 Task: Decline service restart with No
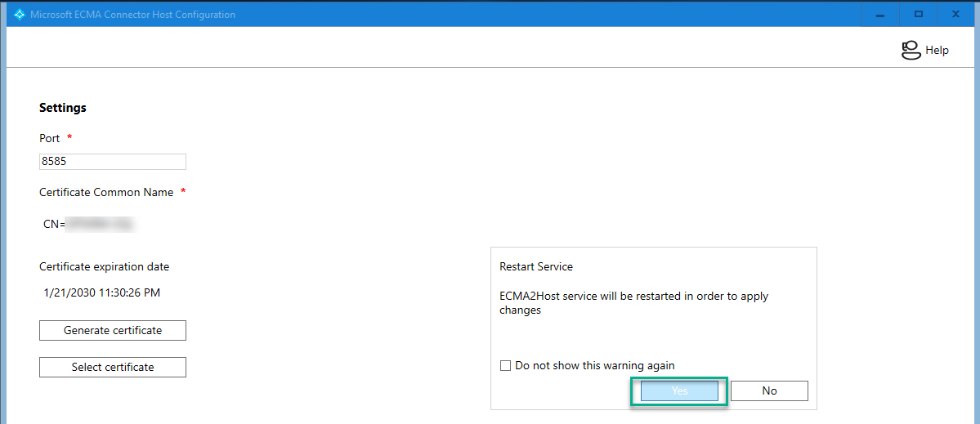tap(769, 391)
